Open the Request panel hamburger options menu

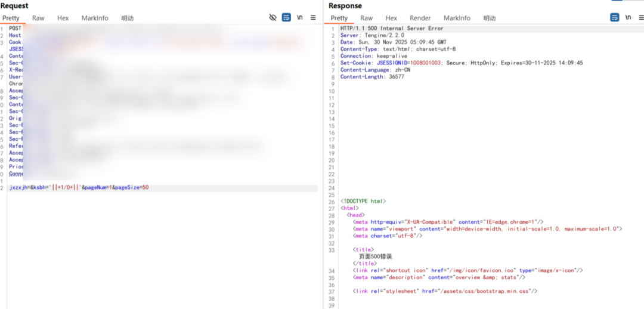point(313,18)
